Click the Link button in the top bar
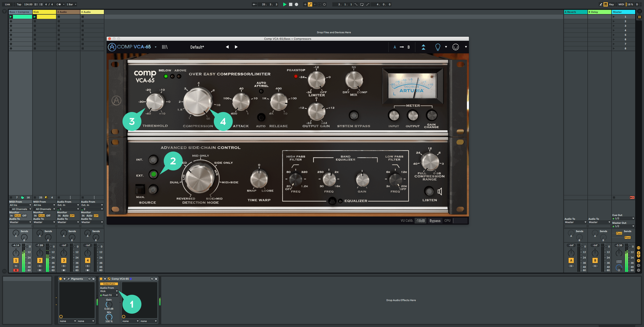The height and width of the screenshot is (327, 644). [7, 4]
